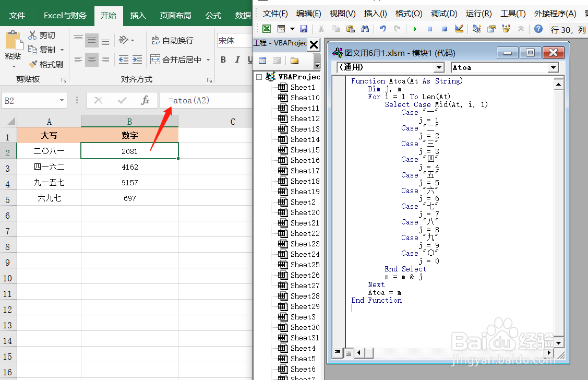Switch back to Microsoft Excel view icon
This screenshot has height=380, width=588.
pos(267,29)
